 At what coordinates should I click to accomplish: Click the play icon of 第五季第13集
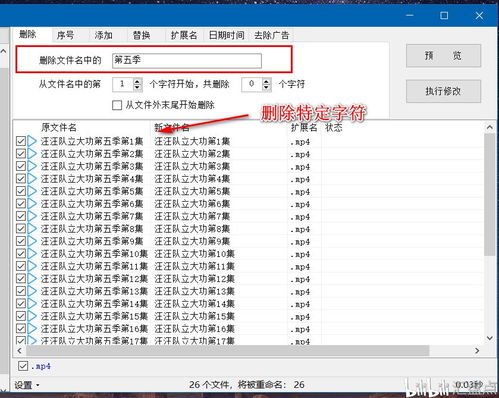[32, 291]
